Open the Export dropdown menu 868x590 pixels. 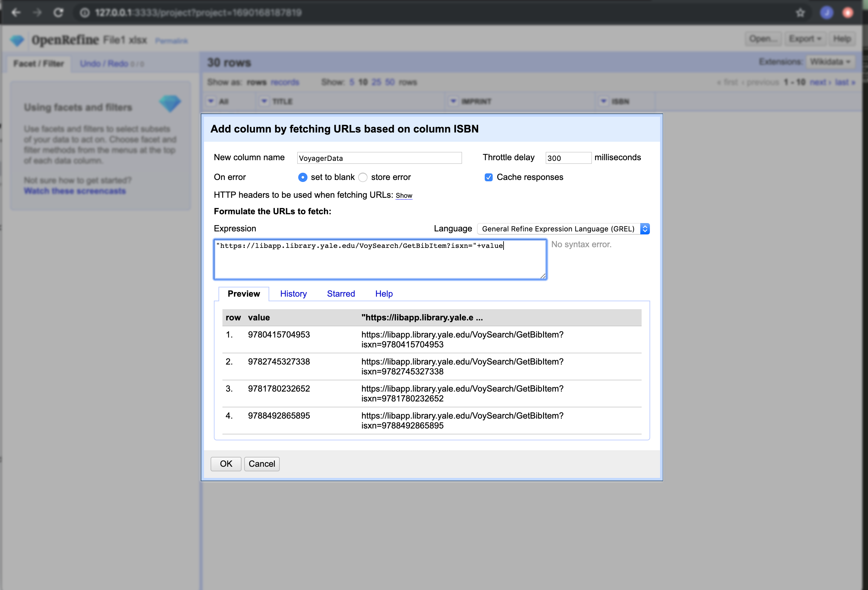[805, 39]
